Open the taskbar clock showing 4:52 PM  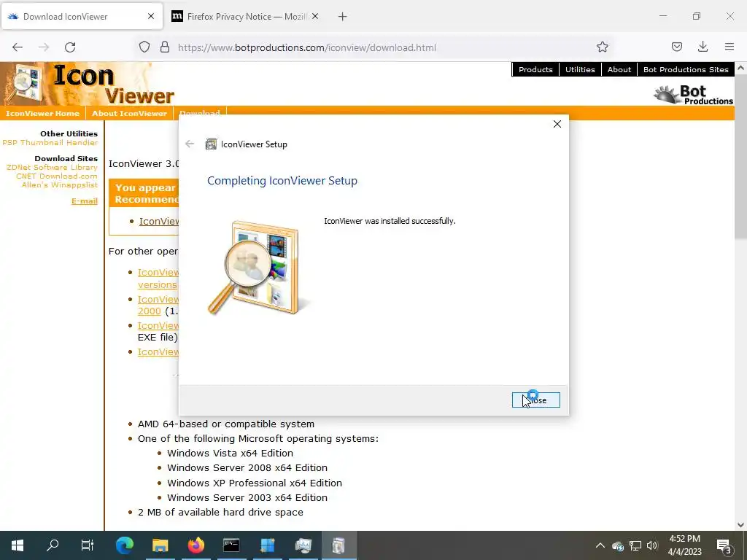tap(684, 545)
